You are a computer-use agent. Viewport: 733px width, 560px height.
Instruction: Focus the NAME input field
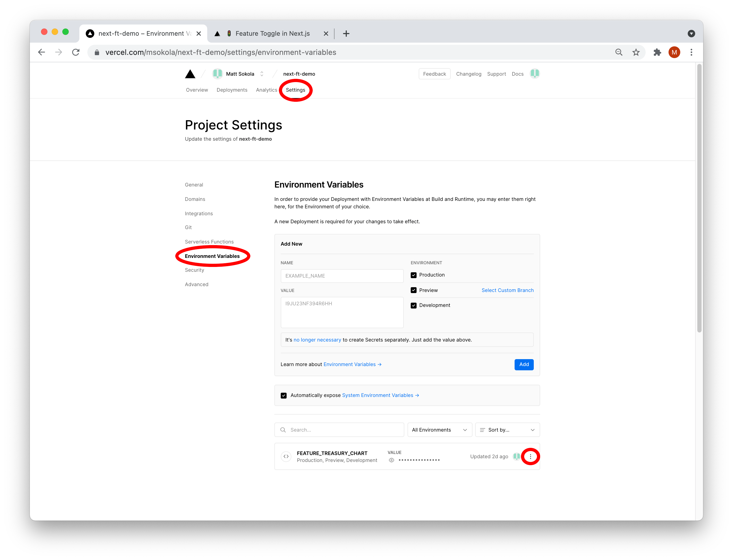tap(342, 276)
